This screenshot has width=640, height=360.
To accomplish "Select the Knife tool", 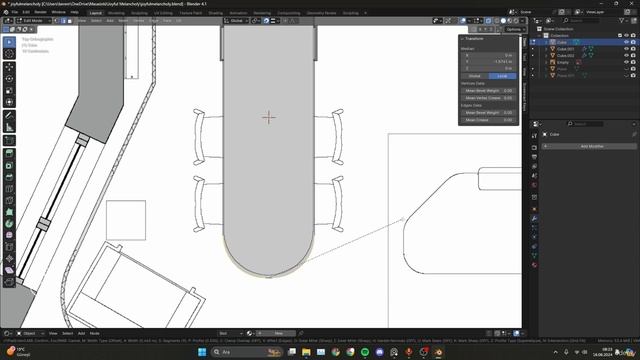I will point(9,200).
